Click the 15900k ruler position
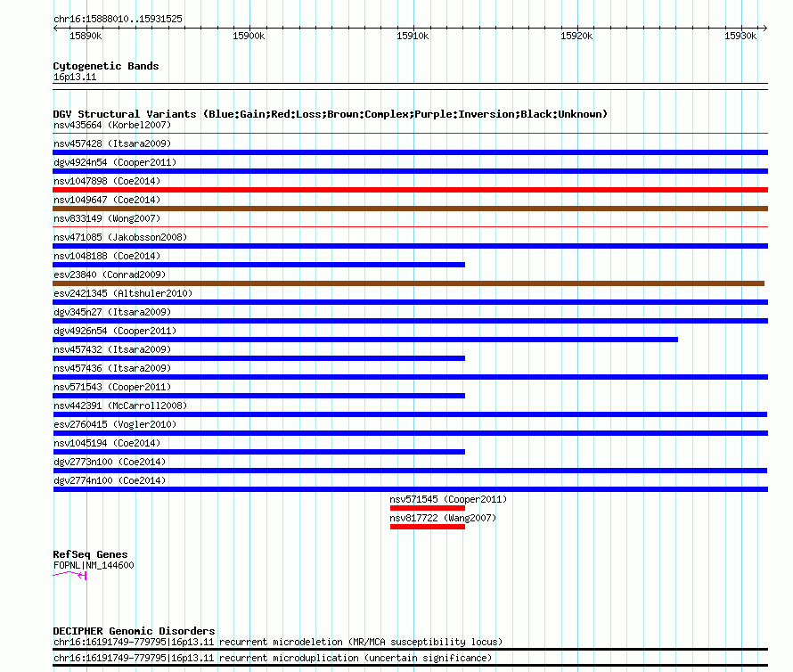The height and width of the screenshot is (672, 793). point(249,36)
